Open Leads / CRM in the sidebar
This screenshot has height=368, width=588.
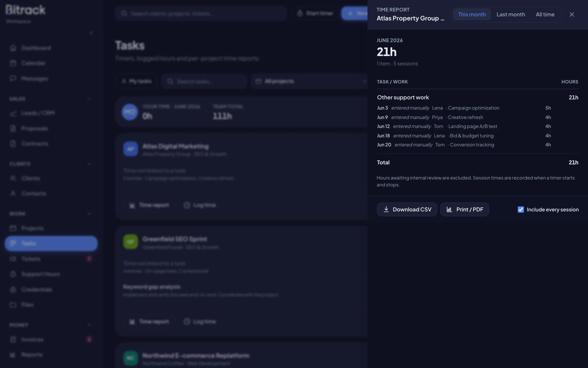pos(51,113)
